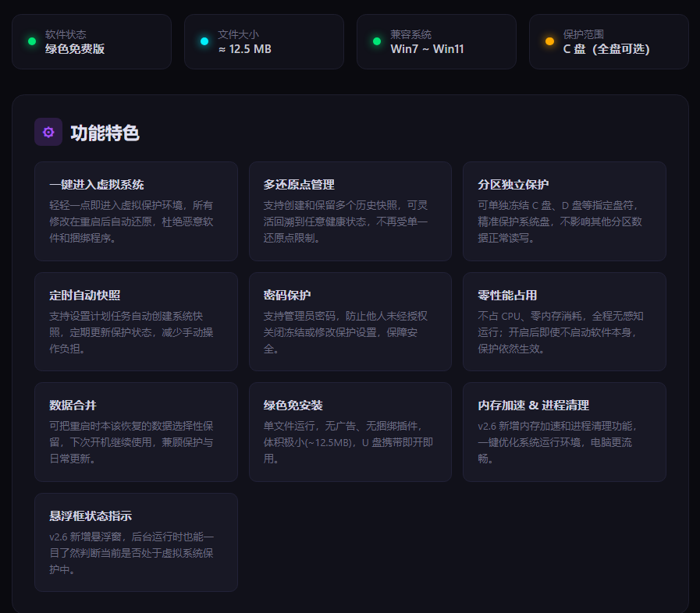700x613 pixels.
Task: Click the purple gear icon beside 功能特色
Action: point(48,132)
